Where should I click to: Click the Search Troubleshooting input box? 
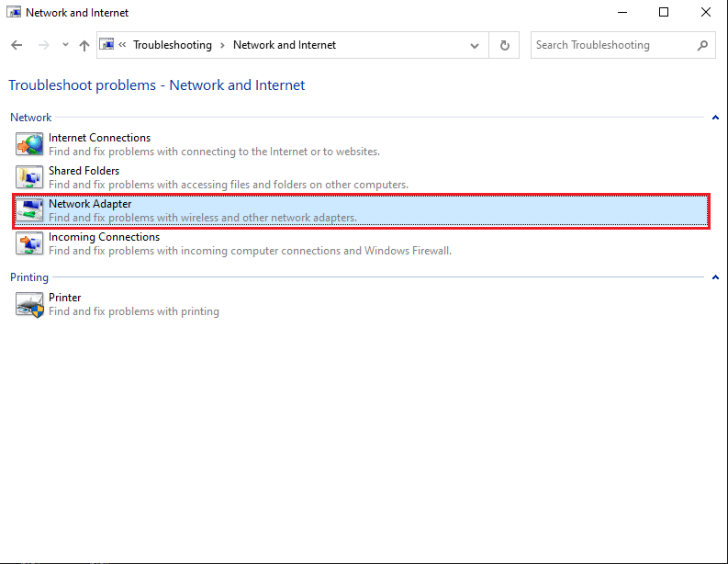click(x=610, y=45)
